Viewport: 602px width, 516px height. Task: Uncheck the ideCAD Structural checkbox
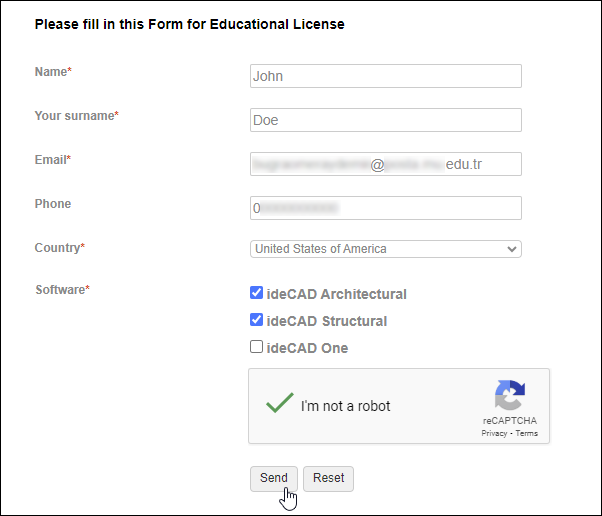click(257, 321)
